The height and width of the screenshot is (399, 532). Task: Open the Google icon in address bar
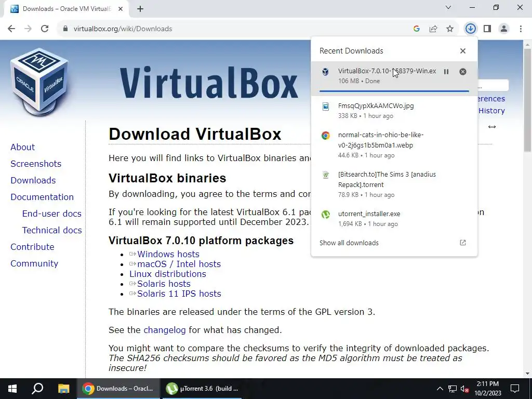417,29
